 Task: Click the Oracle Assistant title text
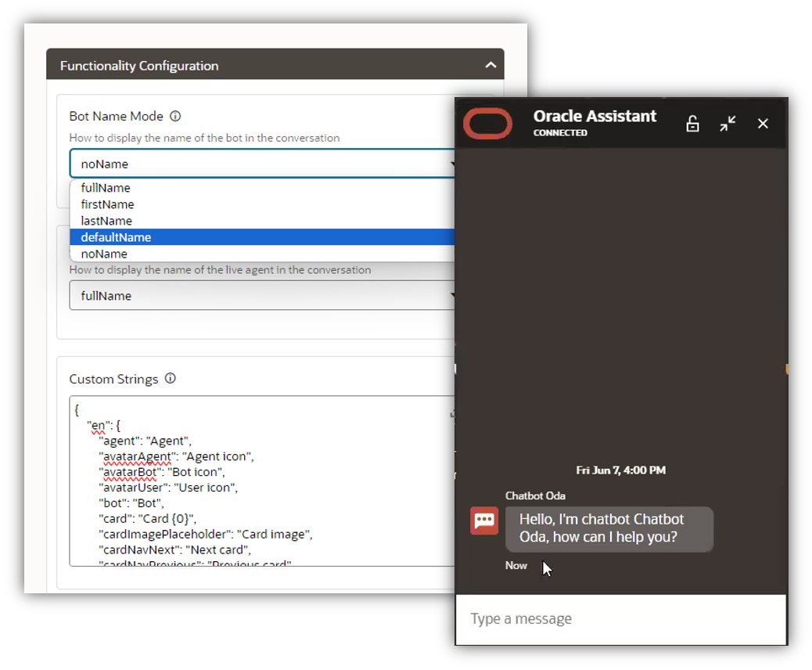595,116
